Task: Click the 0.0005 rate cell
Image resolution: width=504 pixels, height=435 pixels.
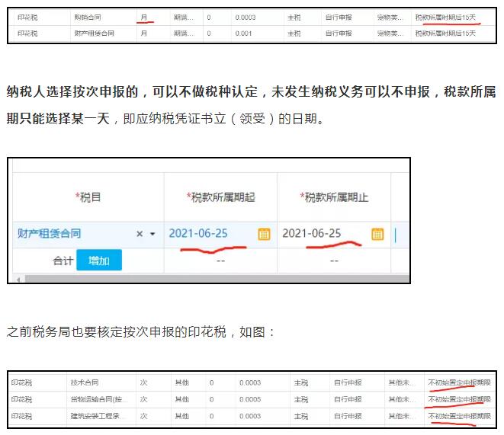Action: (x=250, y=399)
